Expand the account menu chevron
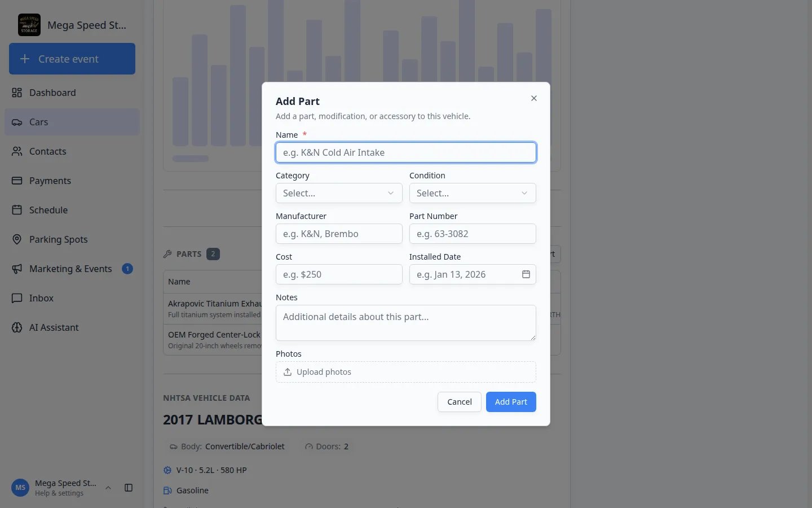812x508 pixels. pos(108,488)
